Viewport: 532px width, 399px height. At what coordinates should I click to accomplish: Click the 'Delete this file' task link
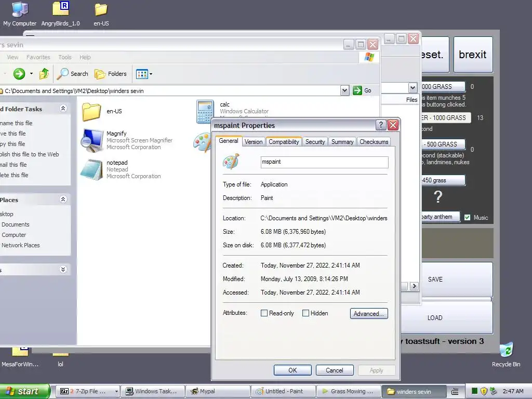[14, 175]
